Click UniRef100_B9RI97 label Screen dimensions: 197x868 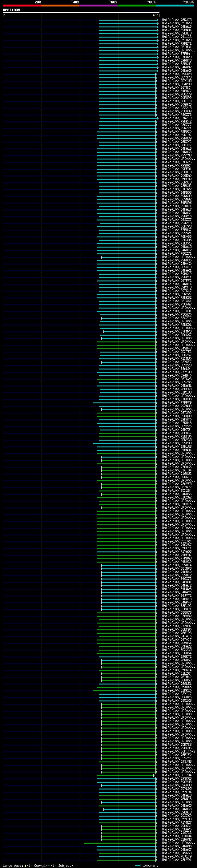click(x=177, y=135)
